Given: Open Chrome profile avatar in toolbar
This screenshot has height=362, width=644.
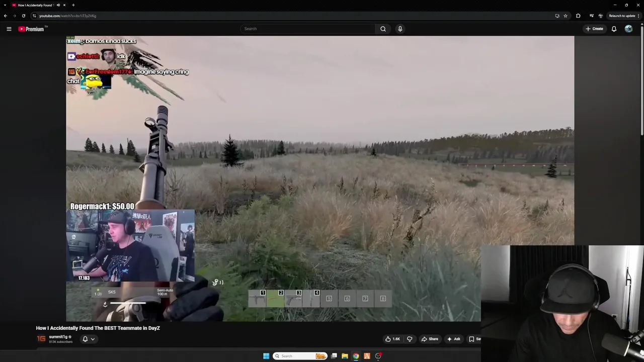Looking at the screenshot, I should pos(600,16).
